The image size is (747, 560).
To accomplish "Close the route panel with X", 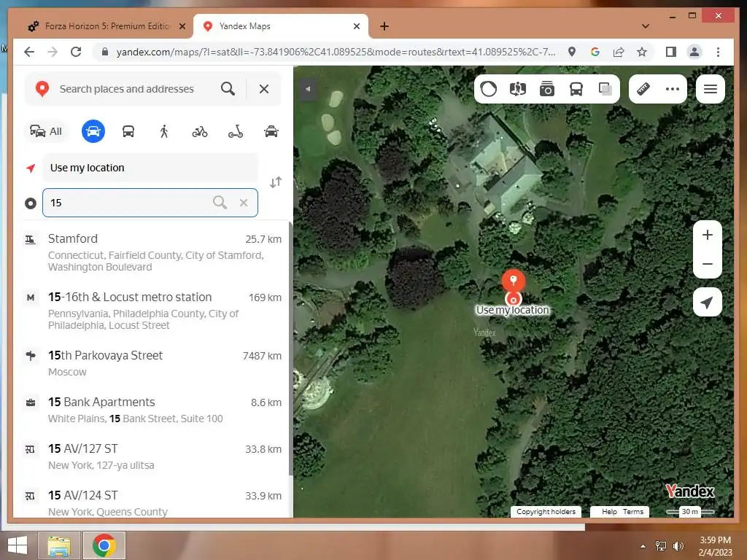I will point(263,89).
